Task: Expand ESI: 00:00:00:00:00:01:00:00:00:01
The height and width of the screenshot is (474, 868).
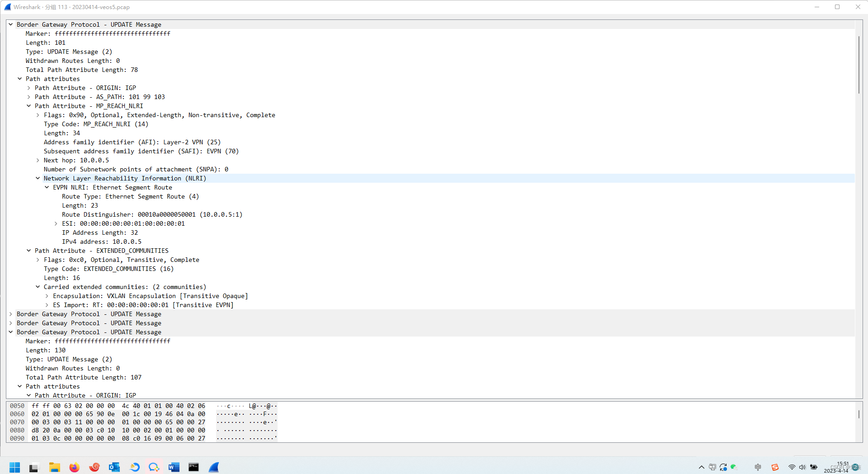Action: pyautogui.click(x=56, y=223)
